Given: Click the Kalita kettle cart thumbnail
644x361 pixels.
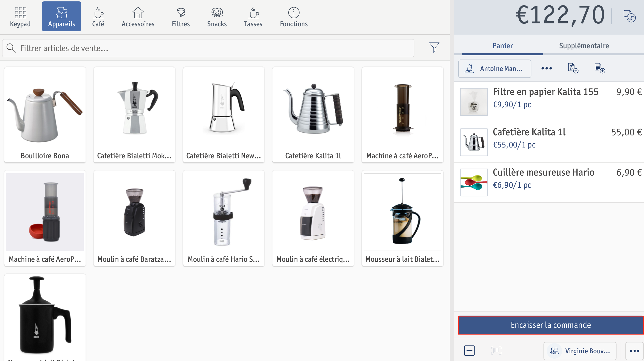Looking at the screenshot, I should 474,142.
